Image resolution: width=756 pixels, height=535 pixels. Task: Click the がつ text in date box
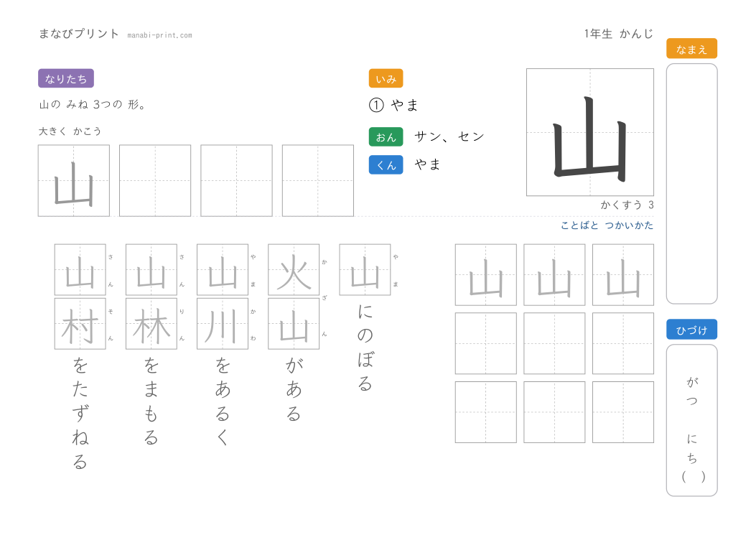point(692,391)
